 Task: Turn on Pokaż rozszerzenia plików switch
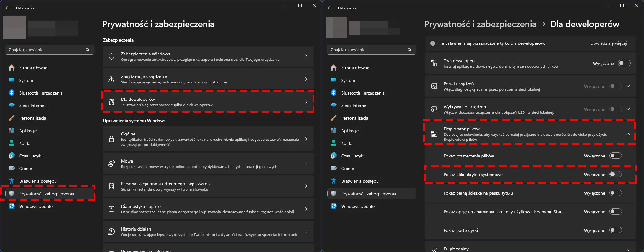tap(616, 156)
